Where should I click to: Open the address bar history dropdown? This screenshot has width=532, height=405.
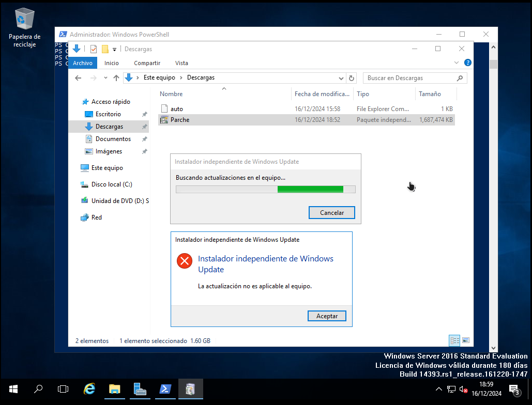341,79
